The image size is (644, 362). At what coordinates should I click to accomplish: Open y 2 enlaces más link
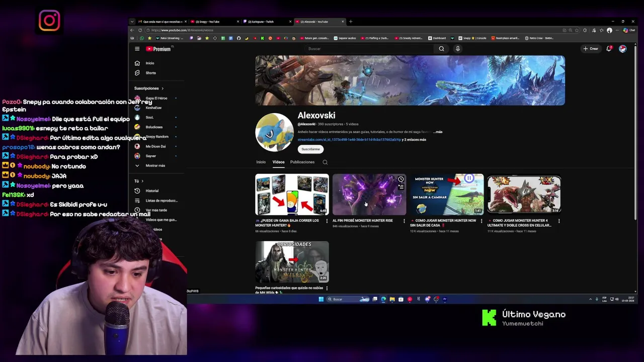pos(415,140)
